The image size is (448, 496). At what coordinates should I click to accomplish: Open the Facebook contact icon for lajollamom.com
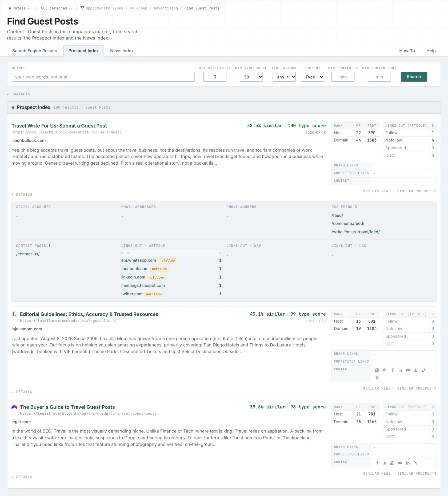[393, 370]
